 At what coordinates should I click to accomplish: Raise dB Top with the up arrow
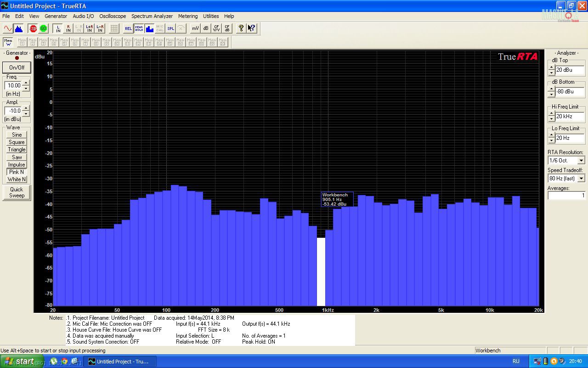pyautogui.click(x=551, y=67)
